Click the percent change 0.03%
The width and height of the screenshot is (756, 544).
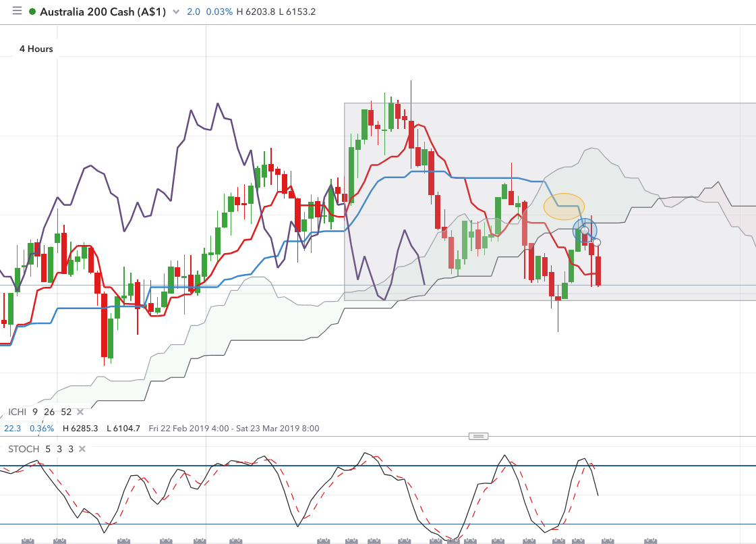click(219, 11)
